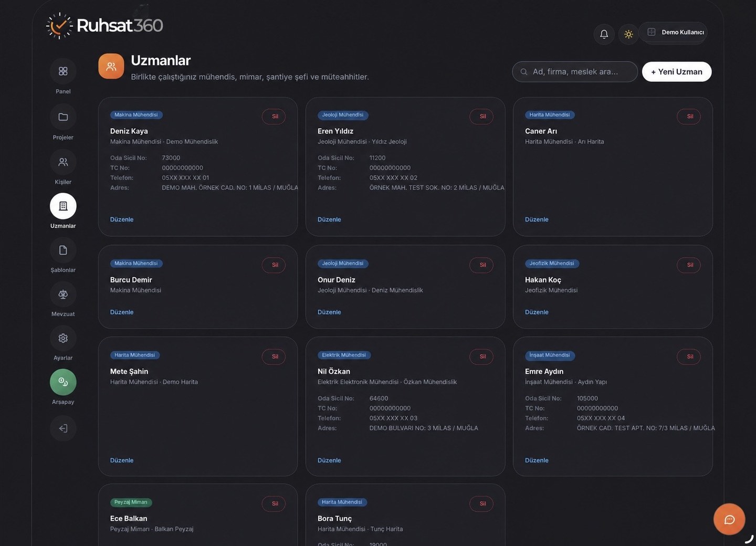Edit Emre Aydın via Düzenle
Image resolution: width=756 pixels, height=546 pixels.
(x=537, y=460)
